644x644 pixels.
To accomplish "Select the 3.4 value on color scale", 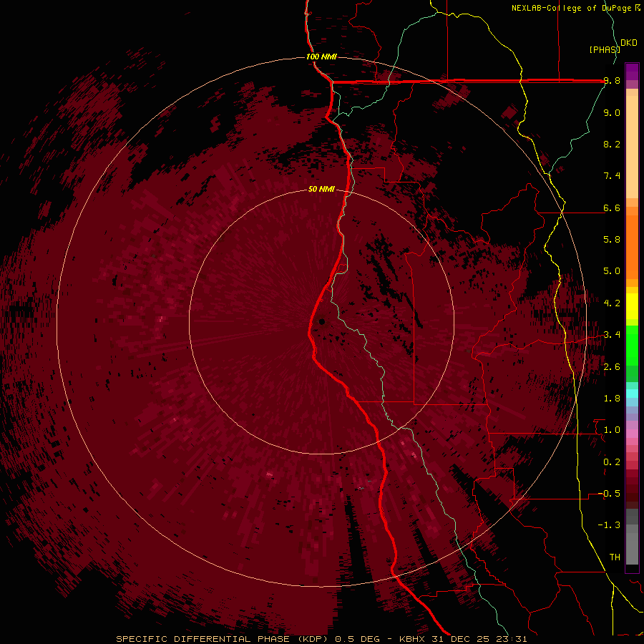I will pyautogui.click(x=612, y=334).
